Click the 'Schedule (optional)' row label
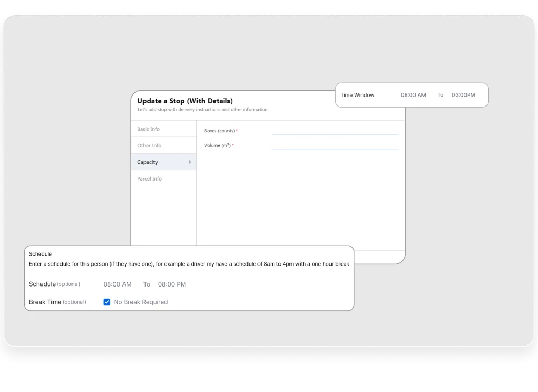 point(55,284)
